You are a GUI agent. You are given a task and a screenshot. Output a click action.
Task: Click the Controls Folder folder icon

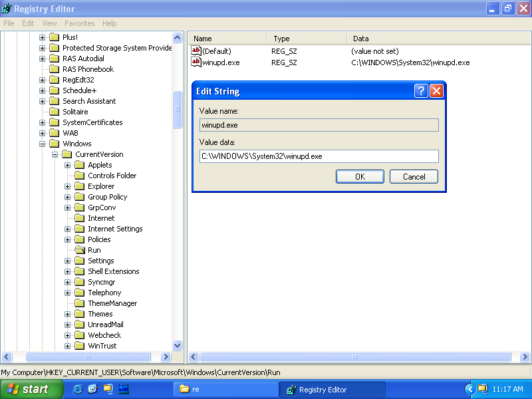pyautogui.click(x=80, y=176)
